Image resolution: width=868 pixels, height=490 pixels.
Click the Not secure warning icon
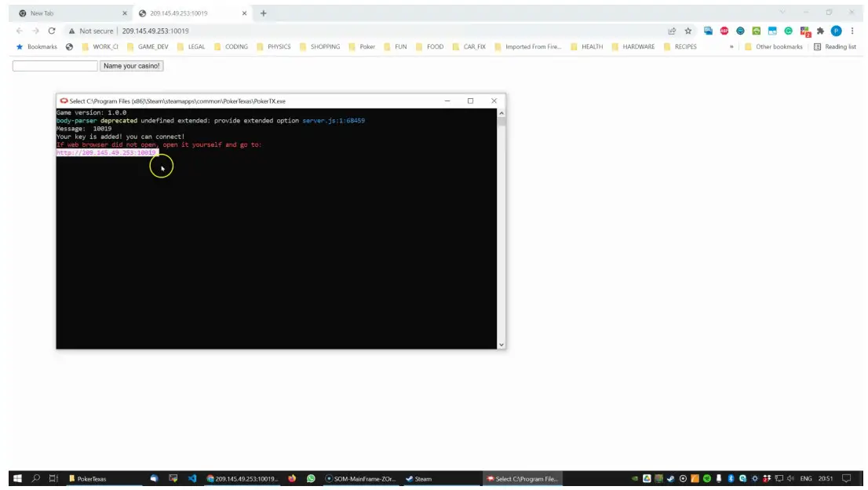point(71,31)
